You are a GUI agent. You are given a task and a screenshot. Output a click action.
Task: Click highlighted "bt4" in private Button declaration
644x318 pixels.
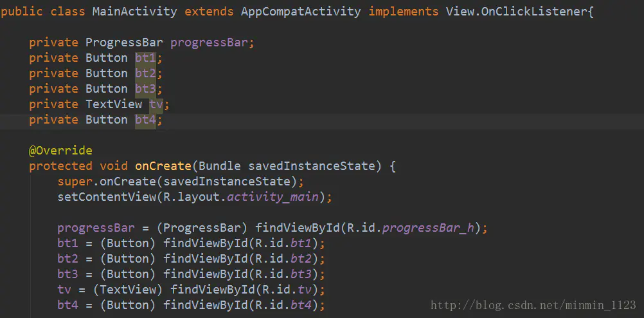[145, 120]
